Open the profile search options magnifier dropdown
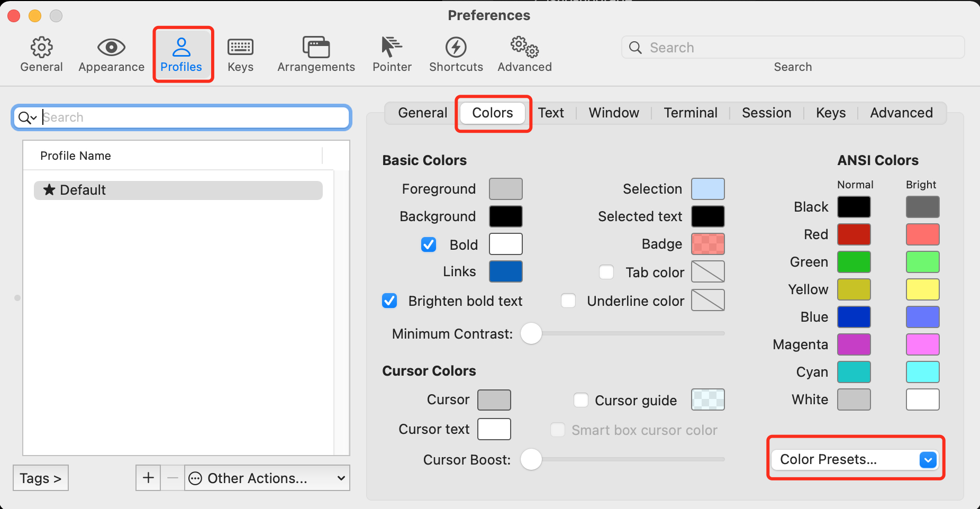This screenshot has height=509, width=980. click(27, 117)
